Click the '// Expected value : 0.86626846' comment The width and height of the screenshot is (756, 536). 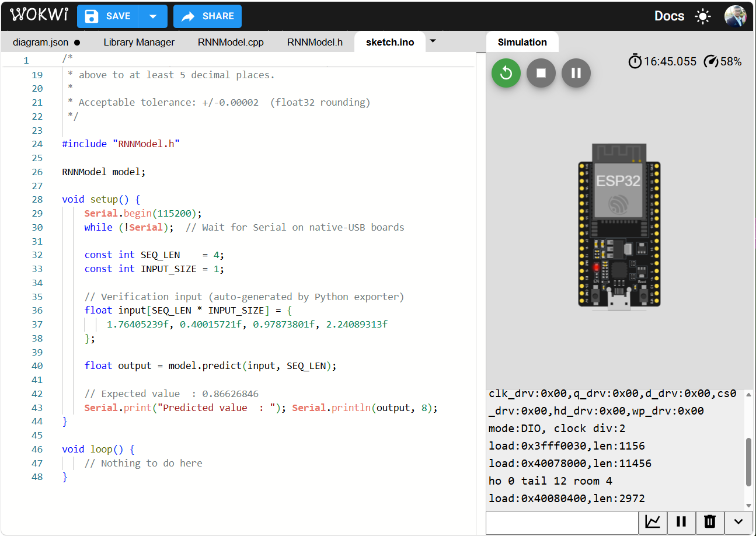coord(172,394)
